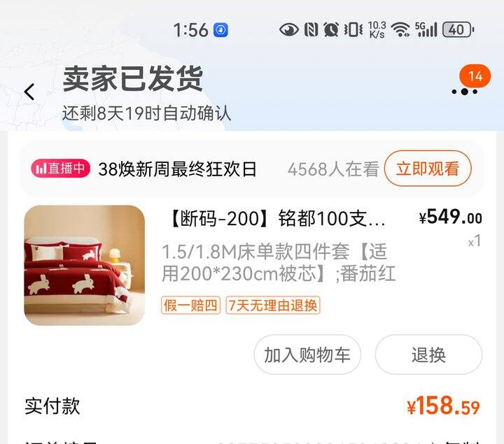The image size is (504, 444).
Task: Open the 38焕新周最终狂欢日 livestream banner
Action: coord(177,169)
